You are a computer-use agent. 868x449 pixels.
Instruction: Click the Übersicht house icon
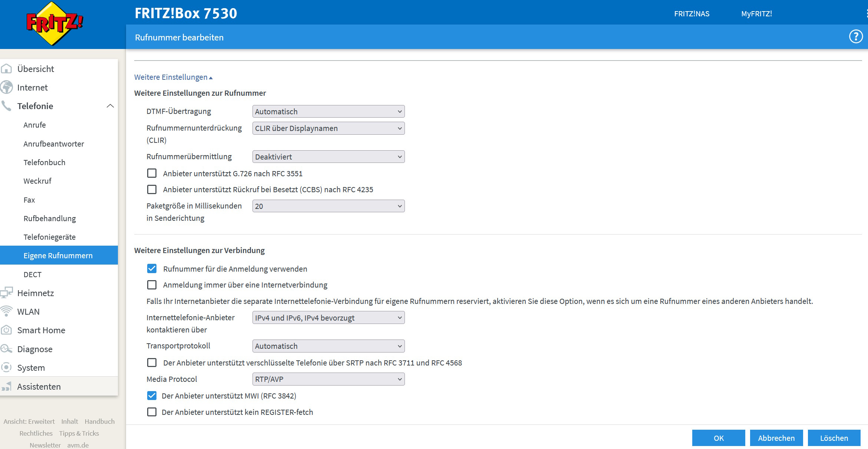(x=6, y=69)
